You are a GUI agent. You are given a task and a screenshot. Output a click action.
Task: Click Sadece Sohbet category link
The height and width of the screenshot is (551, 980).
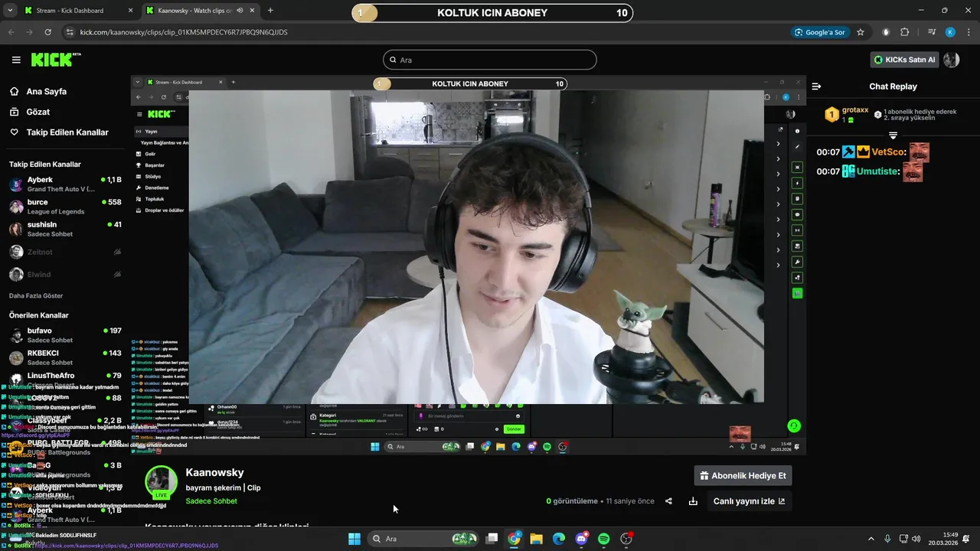point(211,501)
